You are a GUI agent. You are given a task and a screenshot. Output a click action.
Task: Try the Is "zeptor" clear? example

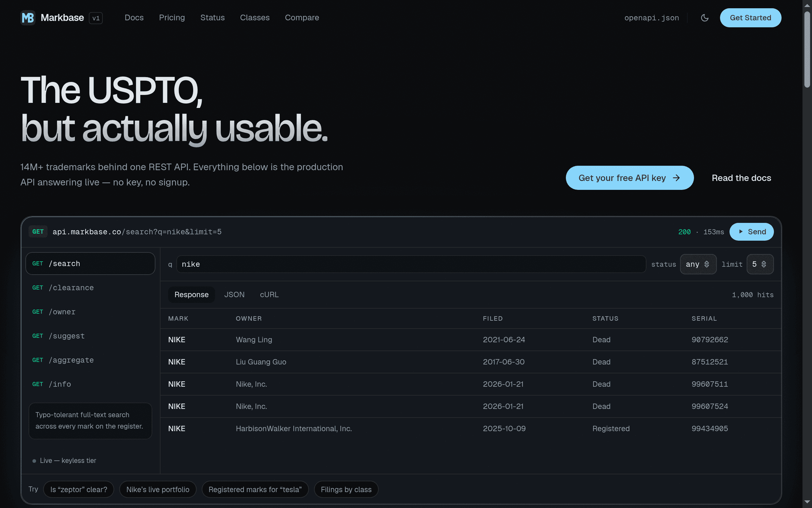[x=79, y=490]
